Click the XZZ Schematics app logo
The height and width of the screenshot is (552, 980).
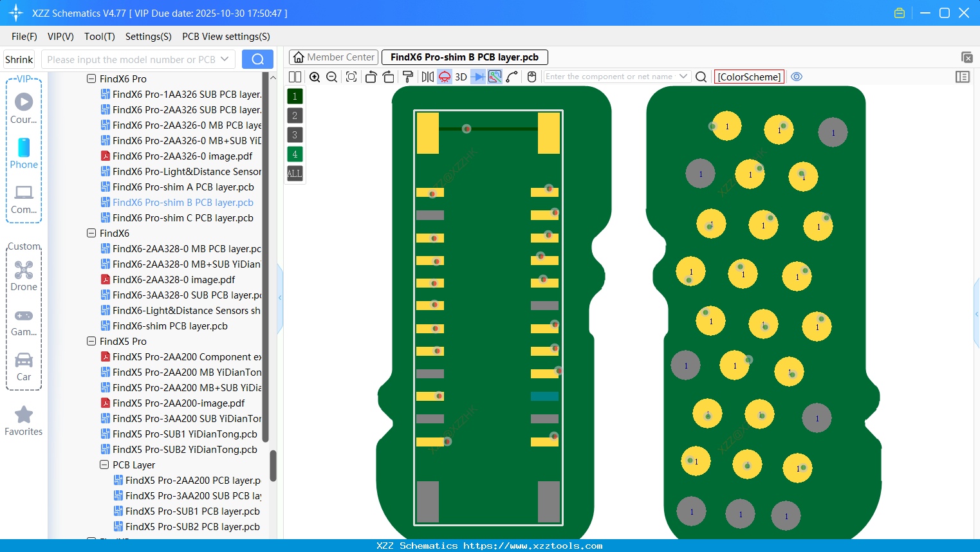point(16,13)
